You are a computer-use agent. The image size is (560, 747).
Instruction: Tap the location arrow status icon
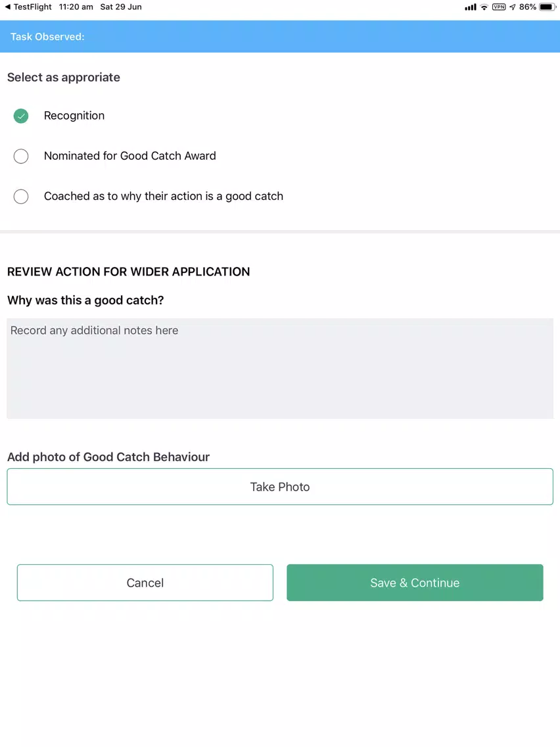click(513, 7)
